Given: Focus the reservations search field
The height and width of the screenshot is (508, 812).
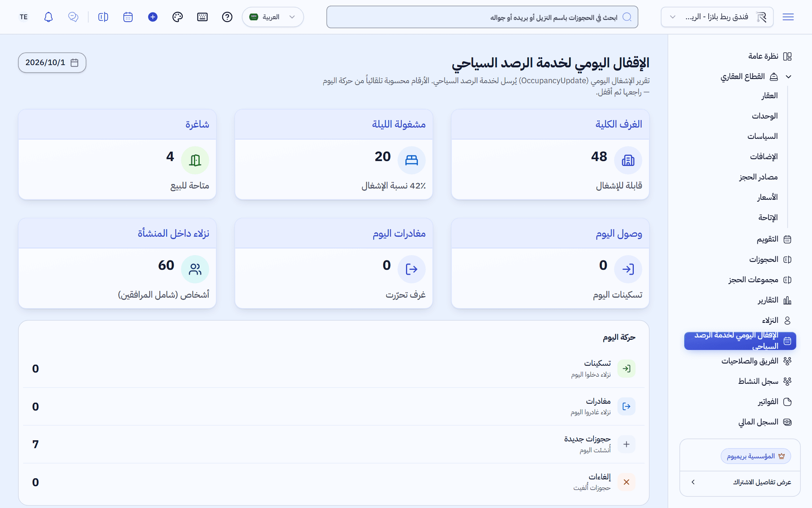Looking at the screenshot, I should click(482, 17).
